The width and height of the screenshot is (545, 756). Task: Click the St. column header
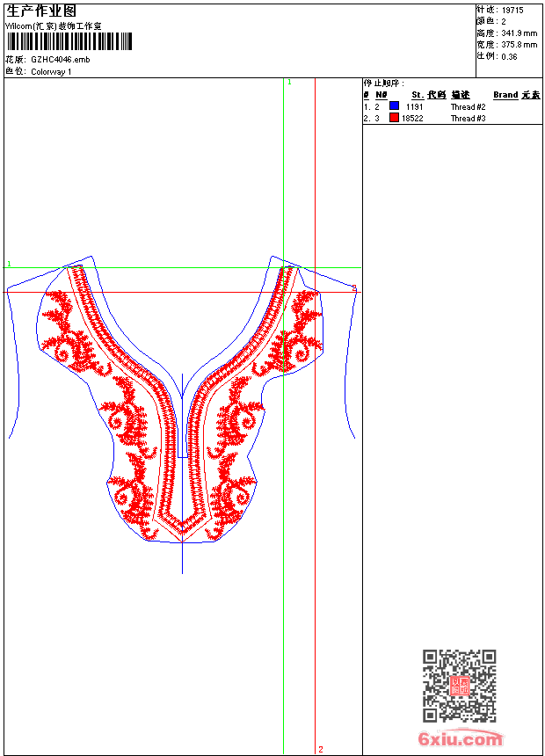click(x=418, y=95)
